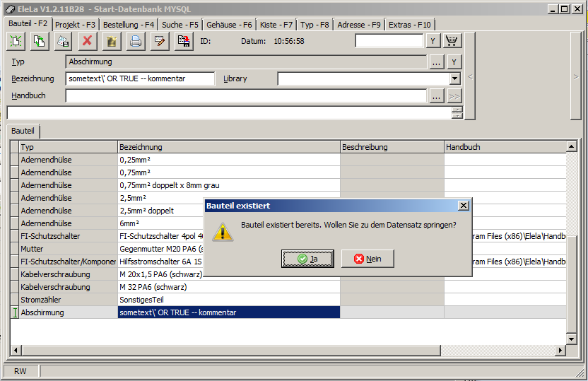Click the save floppy disk icon

183,41
